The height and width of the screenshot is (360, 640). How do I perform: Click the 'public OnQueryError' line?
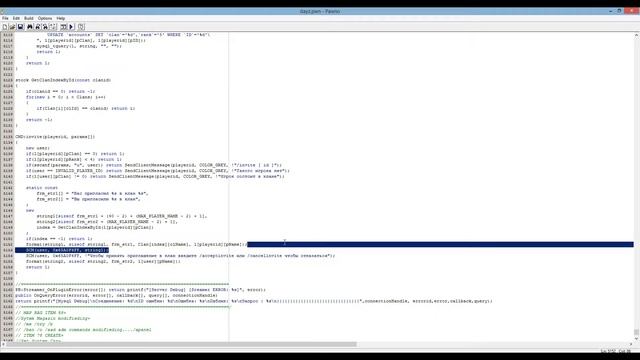(x=116, y=295)
